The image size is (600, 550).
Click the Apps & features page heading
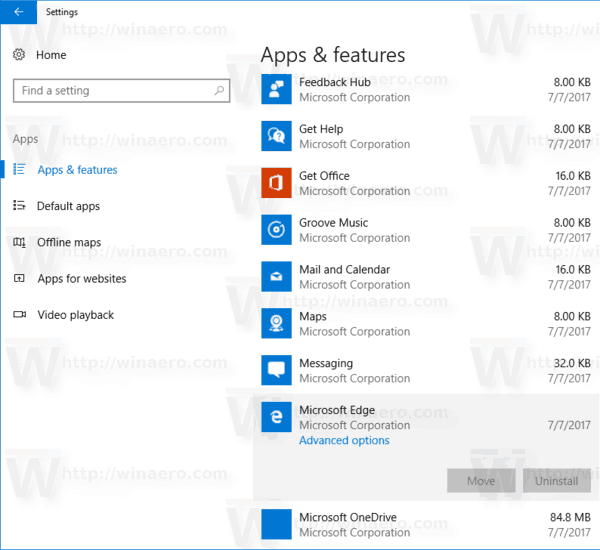coord(333,55)
